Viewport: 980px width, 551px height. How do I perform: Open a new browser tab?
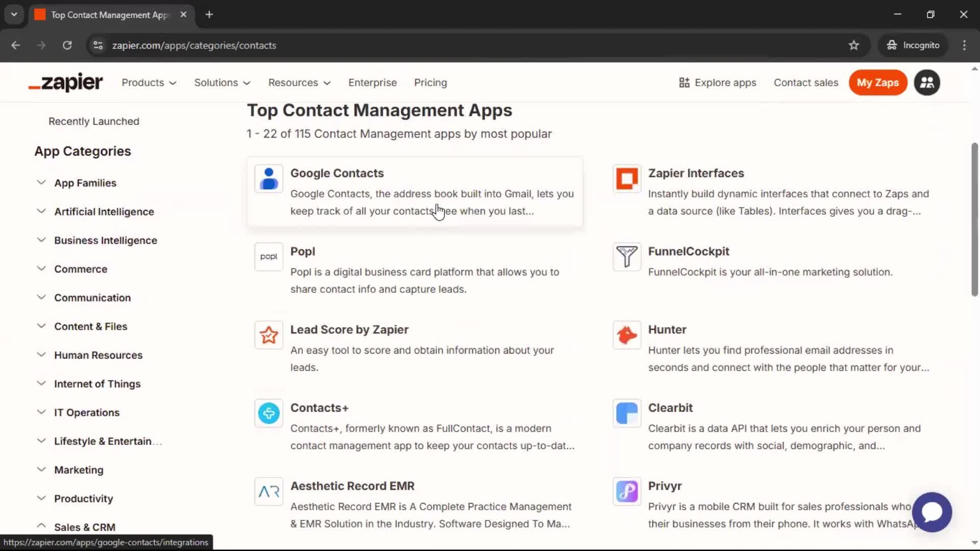pos(209,14)
